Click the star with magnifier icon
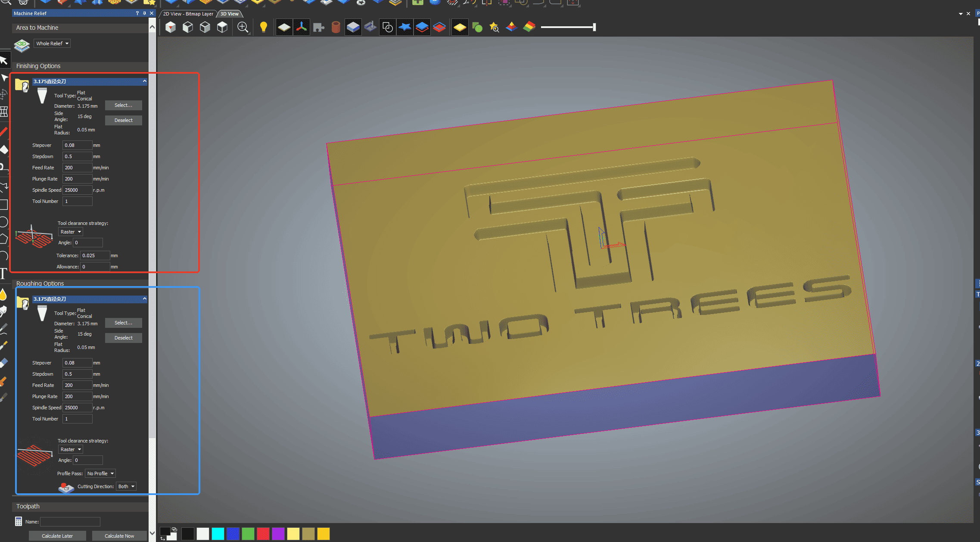The width and height of the screenshot is (980, 542). [494, 28]
